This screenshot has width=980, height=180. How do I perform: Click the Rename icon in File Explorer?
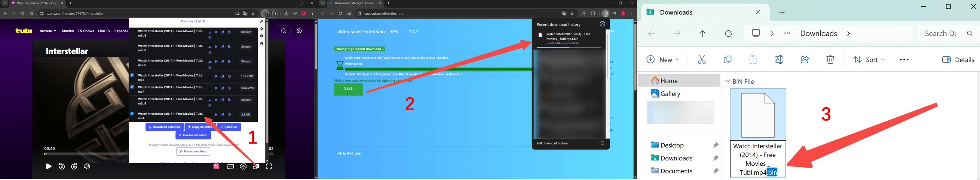tap(779, 60)
